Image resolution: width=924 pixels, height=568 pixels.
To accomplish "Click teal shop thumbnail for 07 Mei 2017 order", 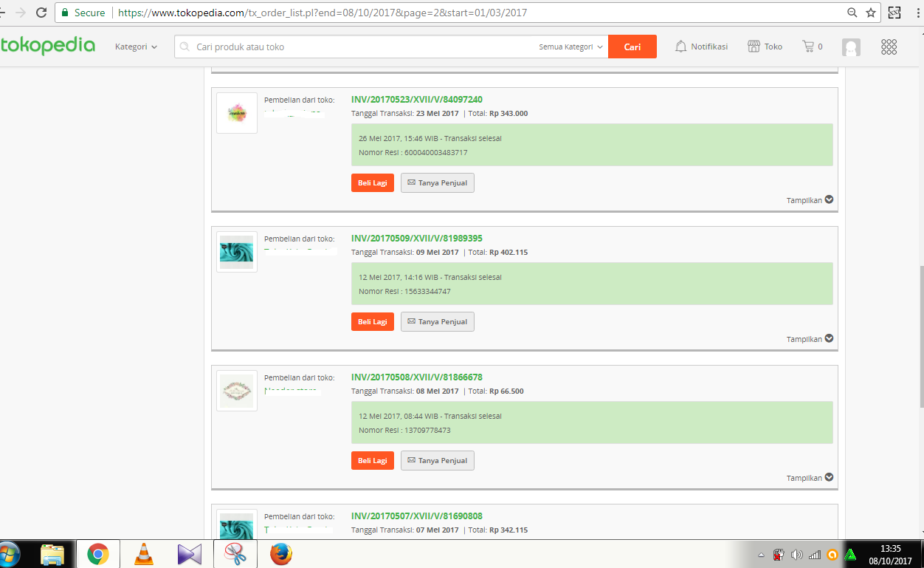I will [237, 524].
